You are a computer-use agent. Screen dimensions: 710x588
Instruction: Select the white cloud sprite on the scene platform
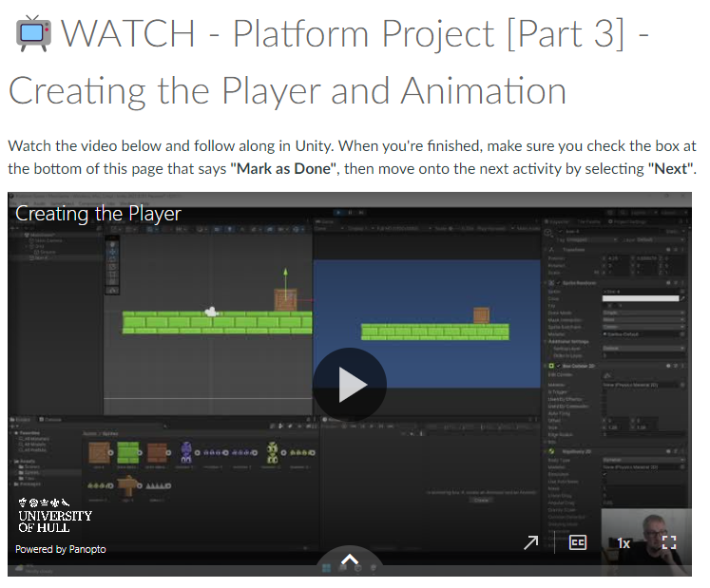212,311
